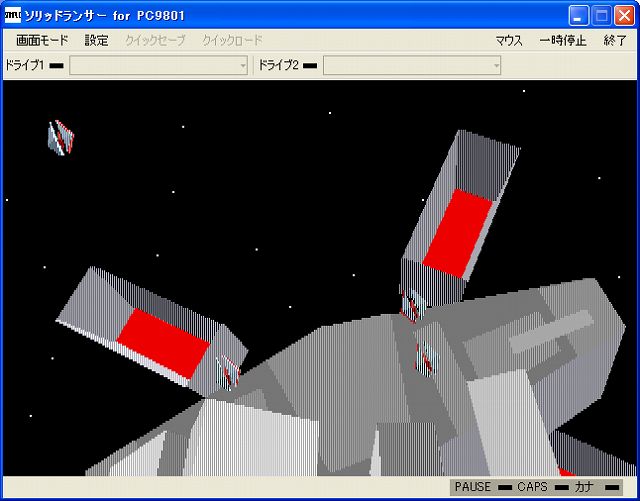Minimize the emulator window

578,16
